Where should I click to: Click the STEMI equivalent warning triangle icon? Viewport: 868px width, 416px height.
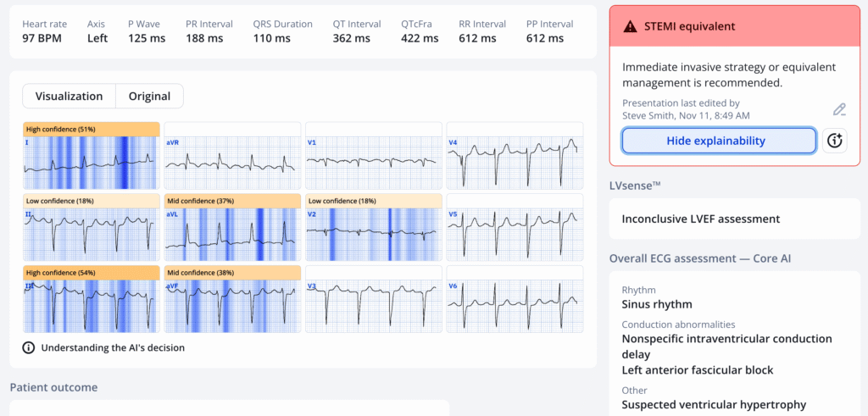pyautogui.click(x=629, y=26)
